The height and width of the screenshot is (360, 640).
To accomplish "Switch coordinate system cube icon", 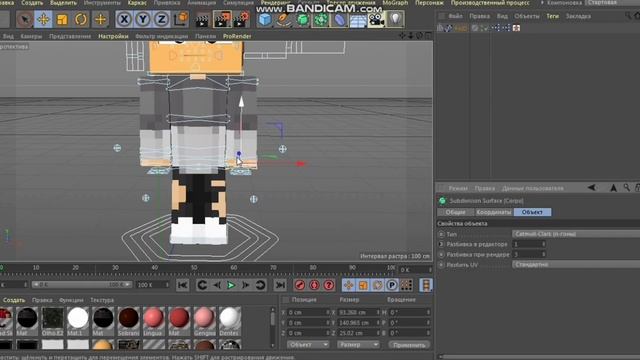I will pos(180,19).
